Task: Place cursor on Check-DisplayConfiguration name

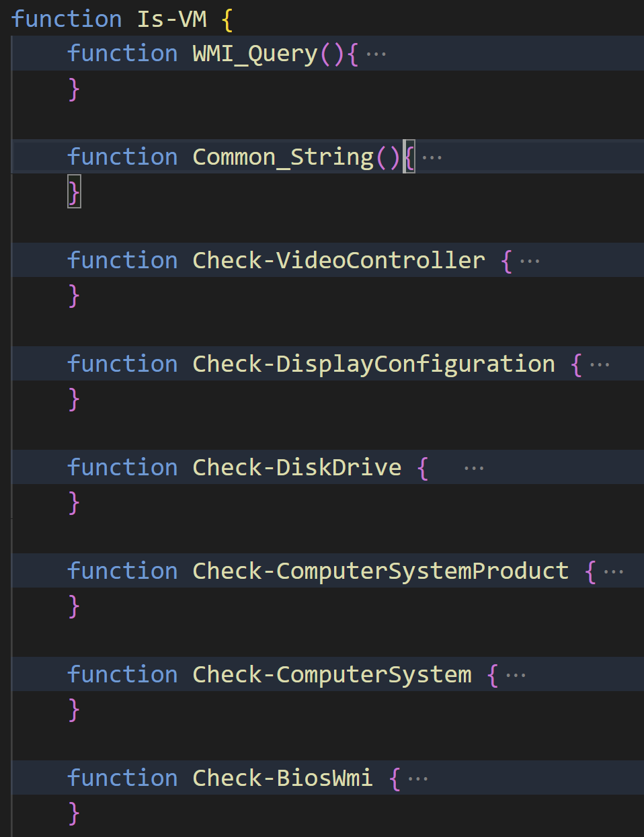Action: [x=374, y=364]
